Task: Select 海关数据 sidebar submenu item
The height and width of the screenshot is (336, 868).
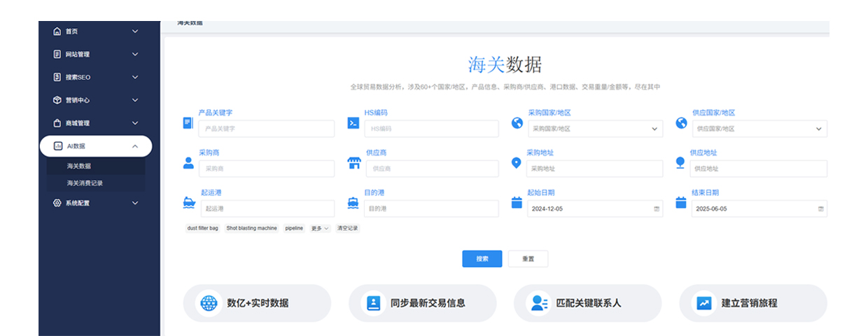Action: click(x=79, y=166)
